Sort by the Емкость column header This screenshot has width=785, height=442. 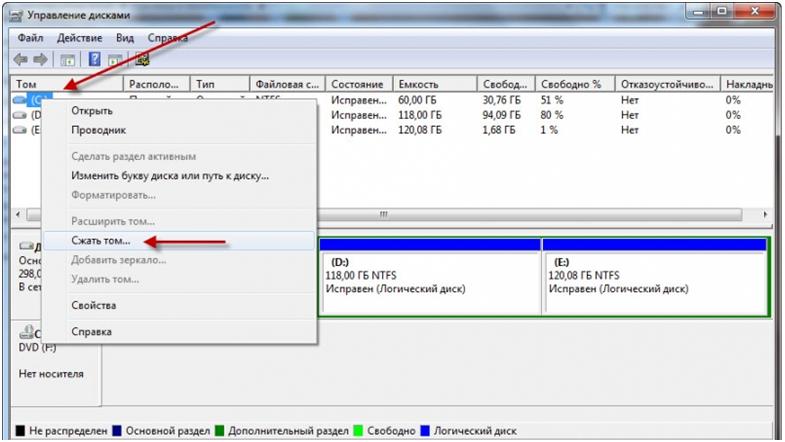pos(432,85)
